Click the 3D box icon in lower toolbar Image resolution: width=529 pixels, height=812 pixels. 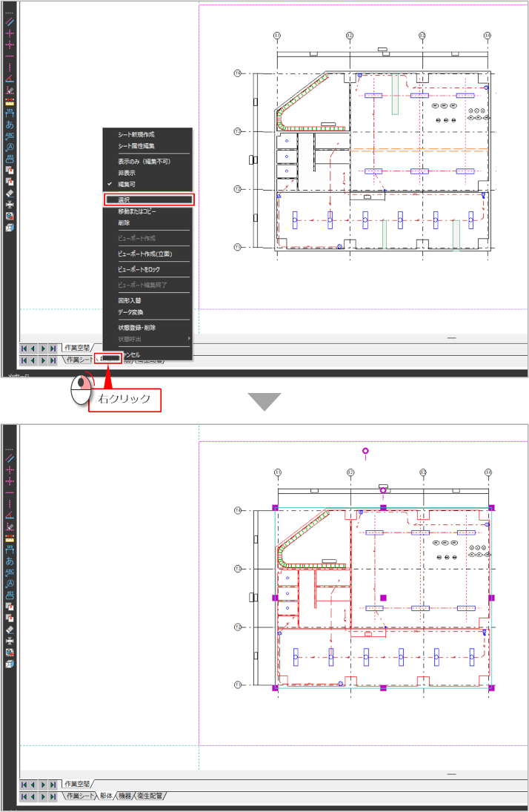[x=10, y=664]
